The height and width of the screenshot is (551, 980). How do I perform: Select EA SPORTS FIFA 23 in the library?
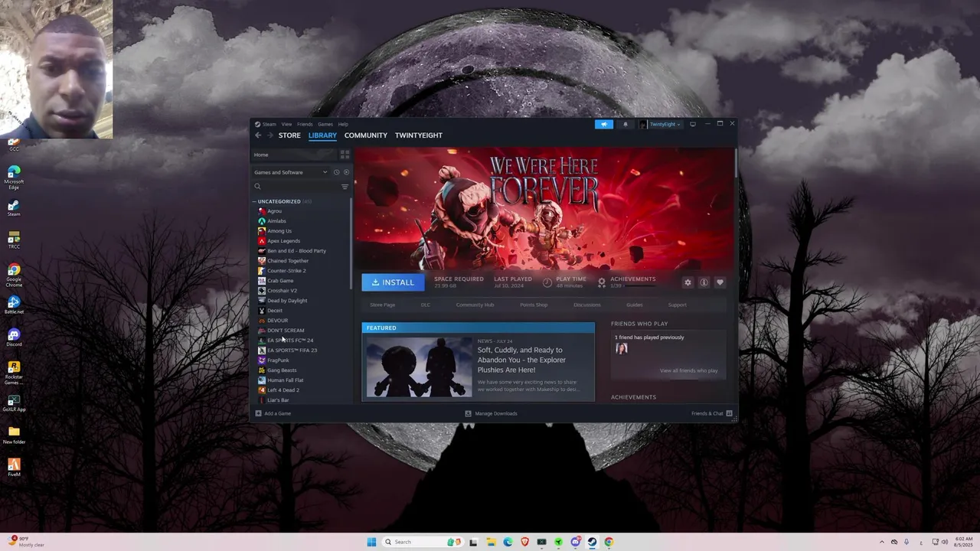292,350
